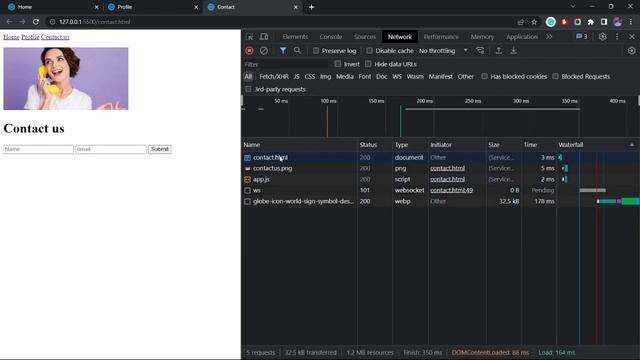The width and height of the screenshot is (640, 360).
Task: Close the DevTools panel
Action: (632, 37)
